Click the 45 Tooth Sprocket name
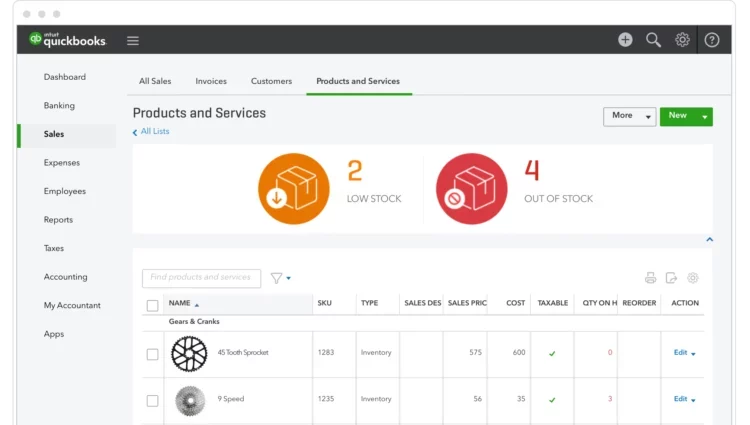Image resolution: width=750 pixels, height=425 pixels. point(243,352)
